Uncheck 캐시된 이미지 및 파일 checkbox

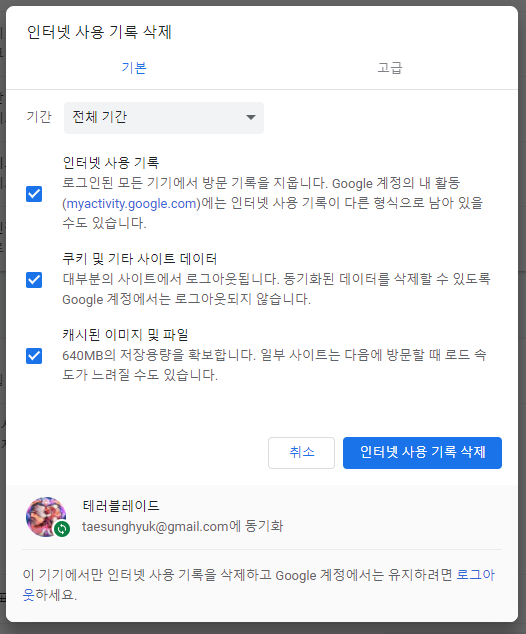(x=34, y=356)
